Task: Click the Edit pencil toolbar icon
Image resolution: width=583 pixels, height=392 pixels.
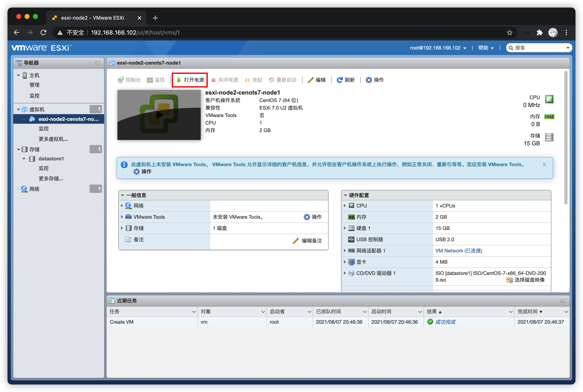Action: (x=310, y=80)
